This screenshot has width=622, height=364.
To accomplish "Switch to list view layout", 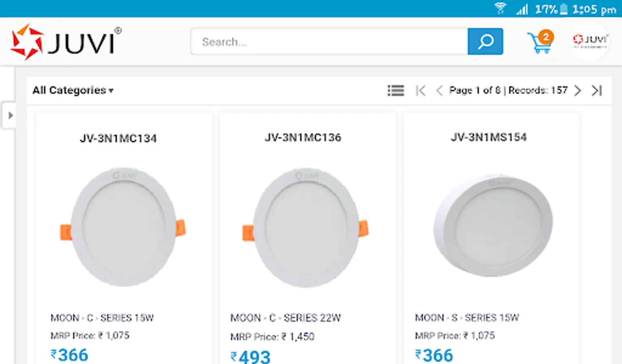I will click(x=396, y=90).
